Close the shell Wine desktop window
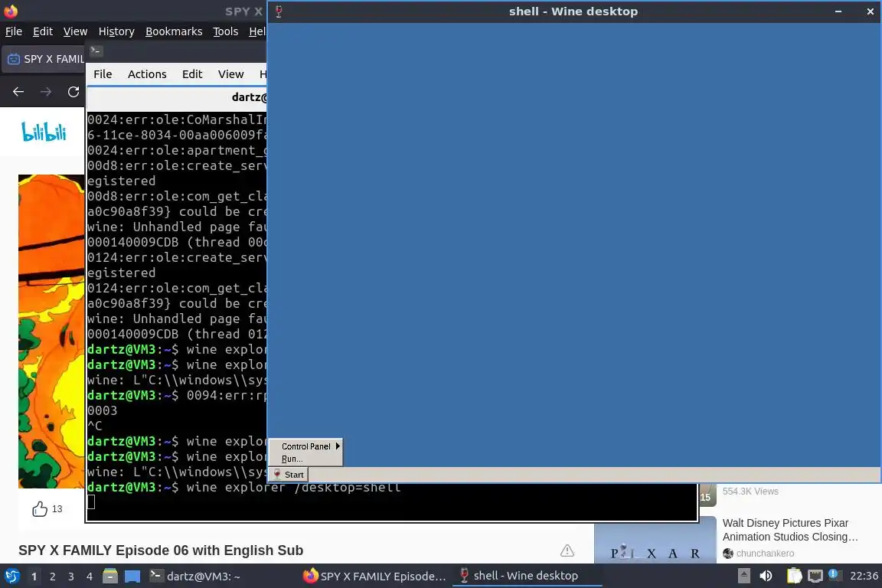Screen dimensions: 882x588 coord(871,11)
